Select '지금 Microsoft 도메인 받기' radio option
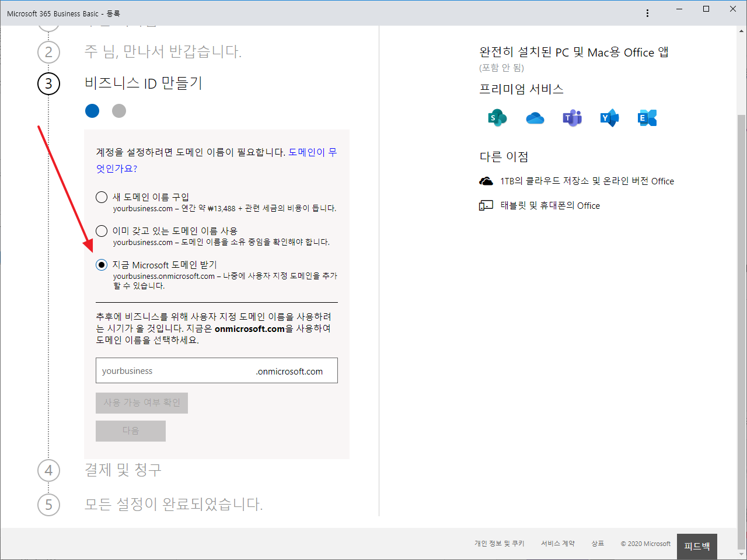The image size is (747, 560). pyautogui.click(x=102, y=265)
